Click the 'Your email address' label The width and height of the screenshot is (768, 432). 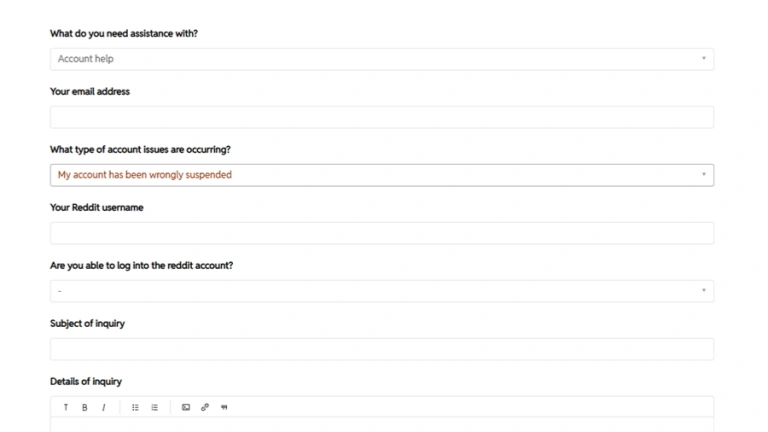pyautogui.click(x=90, y=92)
